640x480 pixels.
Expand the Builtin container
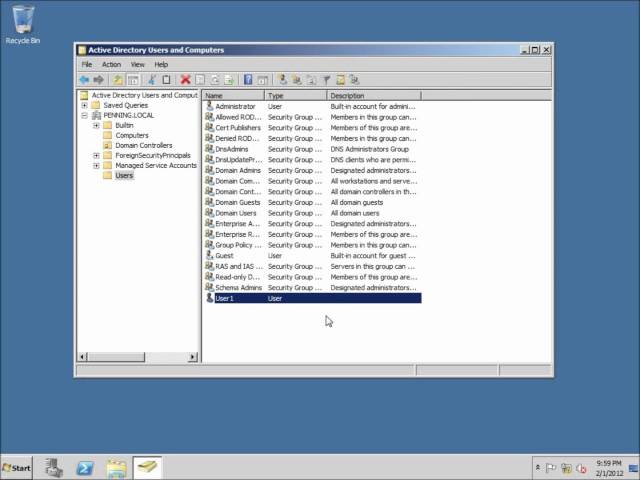pos(96,125)
